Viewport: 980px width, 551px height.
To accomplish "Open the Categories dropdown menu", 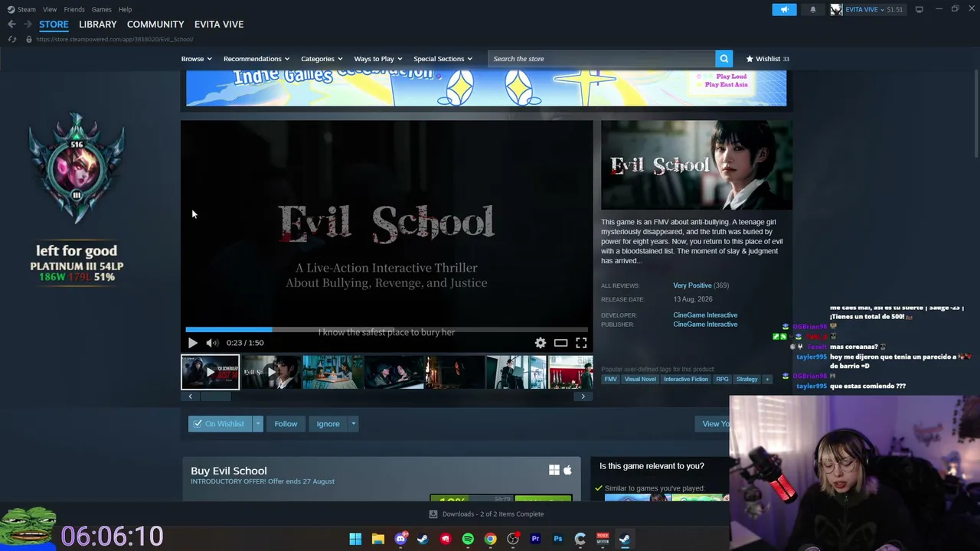I will tap(322, 59).
